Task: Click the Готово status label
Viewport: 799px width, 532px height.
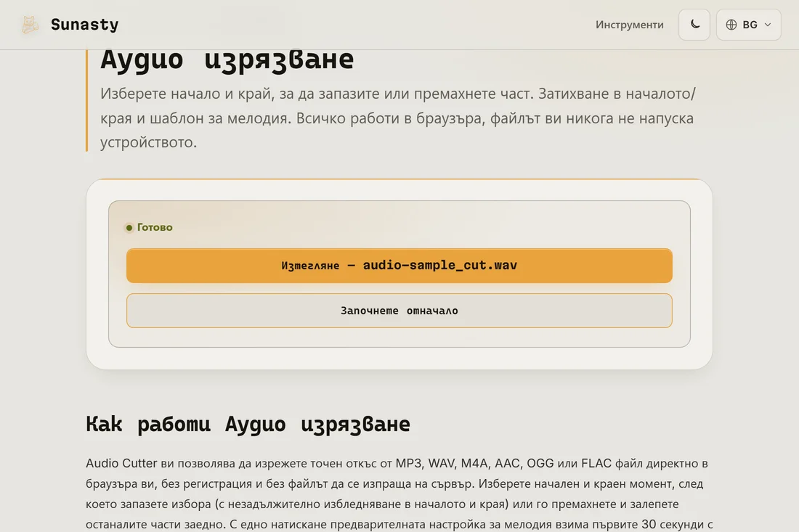Action: pos(155,227)
